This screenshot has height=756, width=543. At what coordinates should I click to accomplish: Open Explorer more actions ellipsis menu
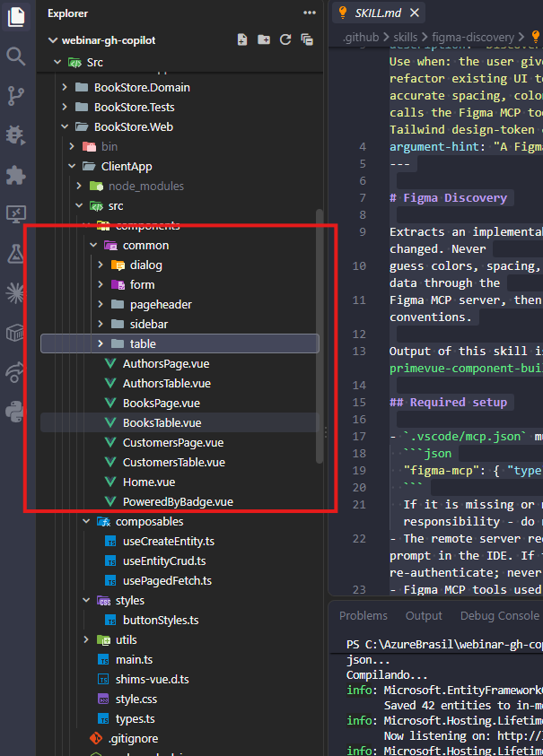point(310,13)
